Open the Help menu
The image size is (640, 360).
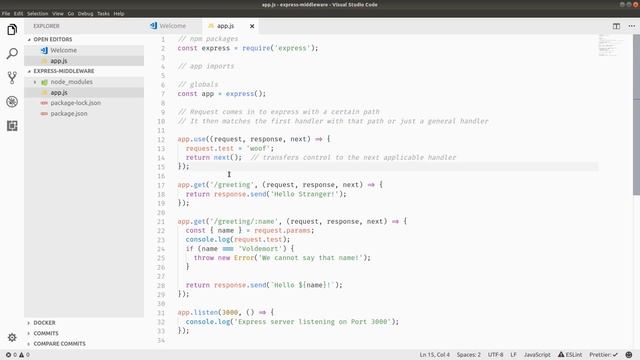pos(119,13)
